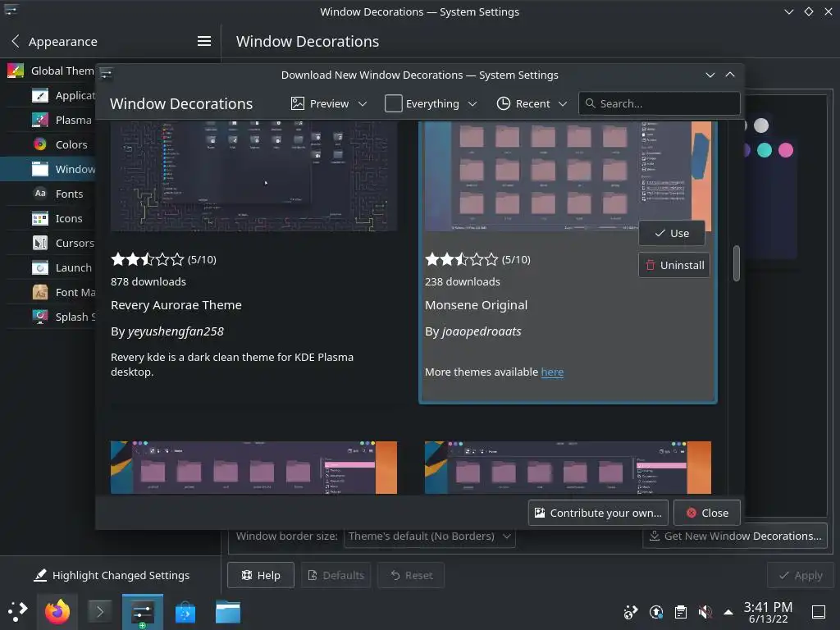Open Discover store from the taskbar
840x630 pixels.
click(x=185, y=612)
